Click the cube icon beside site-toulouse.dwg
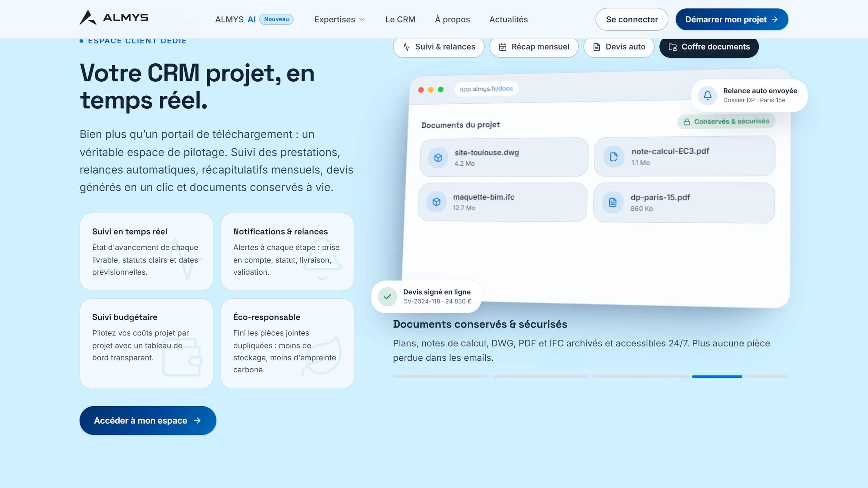The height and width of the screenshot is (488, 868). click(x=438, y=158)
